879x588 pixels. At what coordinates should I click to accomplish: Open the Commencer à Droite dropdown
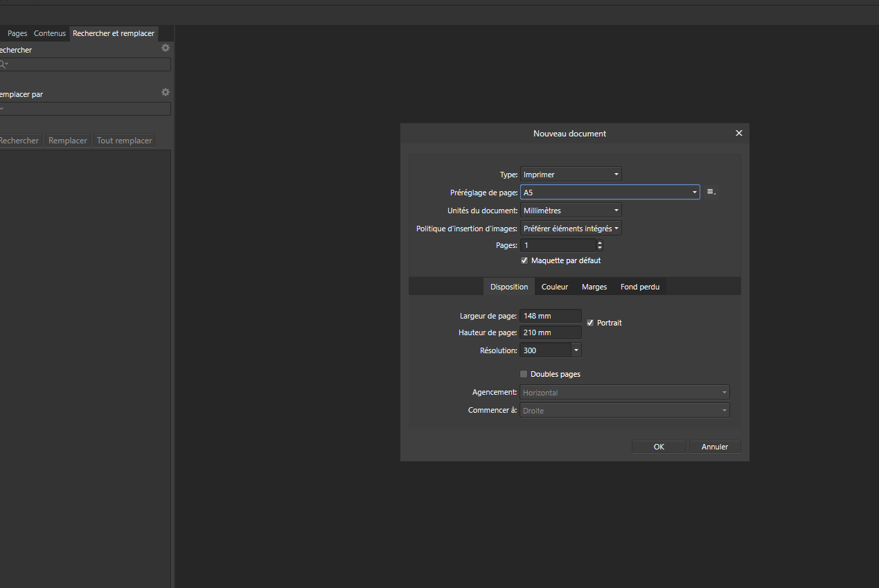click(x=625, y=411)
